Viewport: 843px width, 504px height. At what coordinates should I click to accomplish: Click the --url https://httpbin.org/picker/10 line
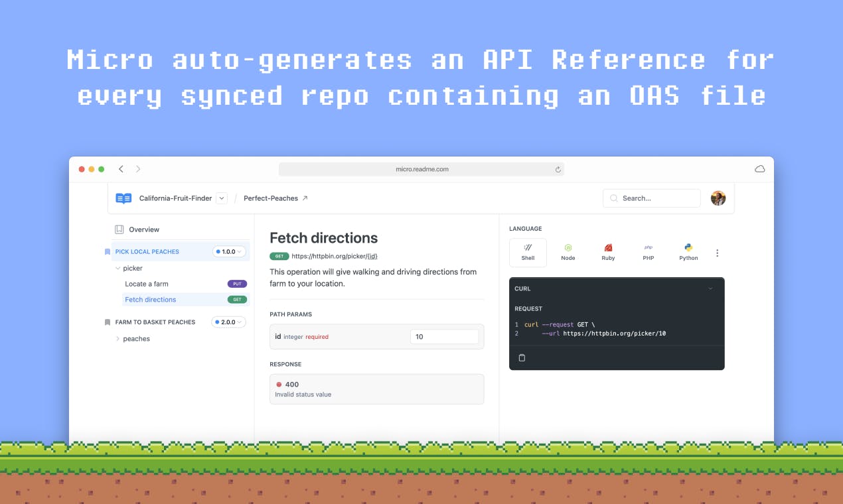604,334
